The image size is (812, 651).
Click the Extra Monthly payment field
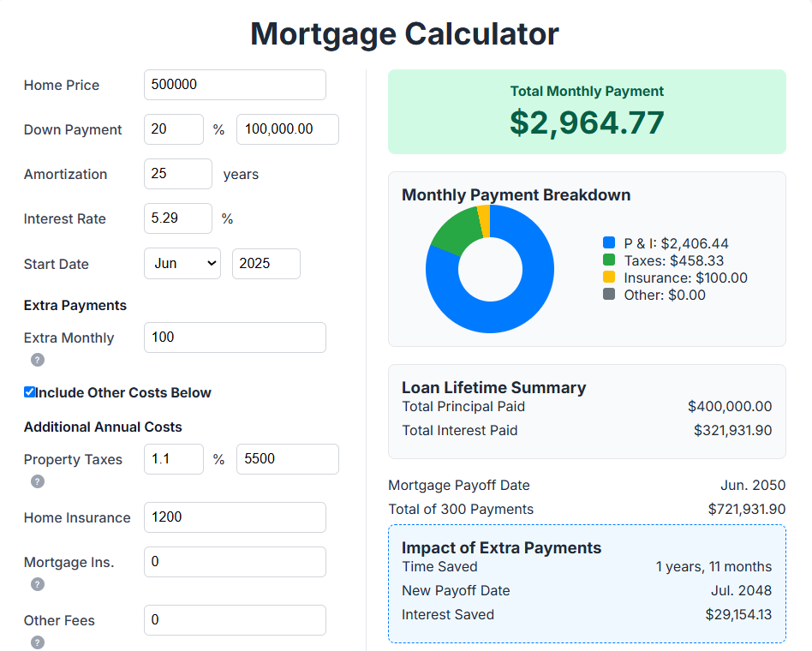[235, 337]
